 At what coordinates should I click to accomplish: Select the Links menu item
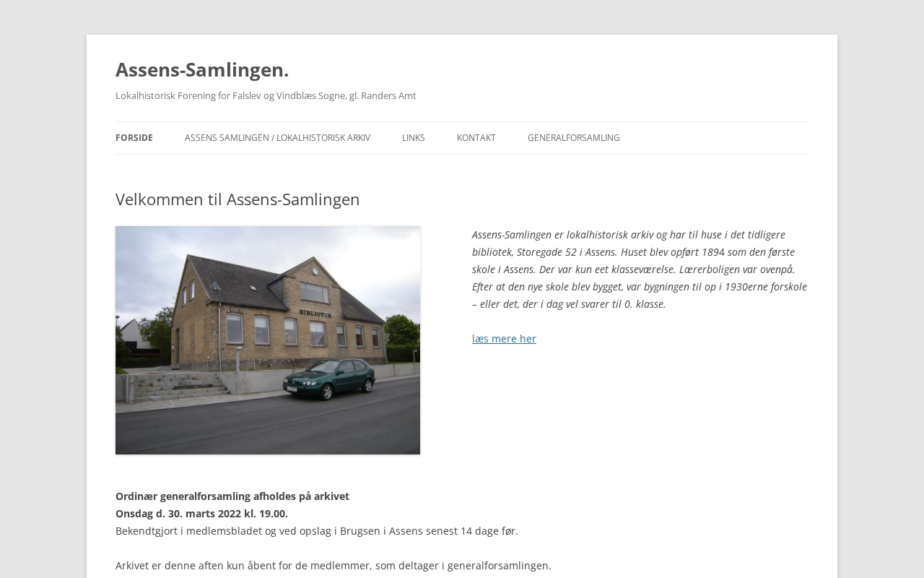tap(414, 137)
